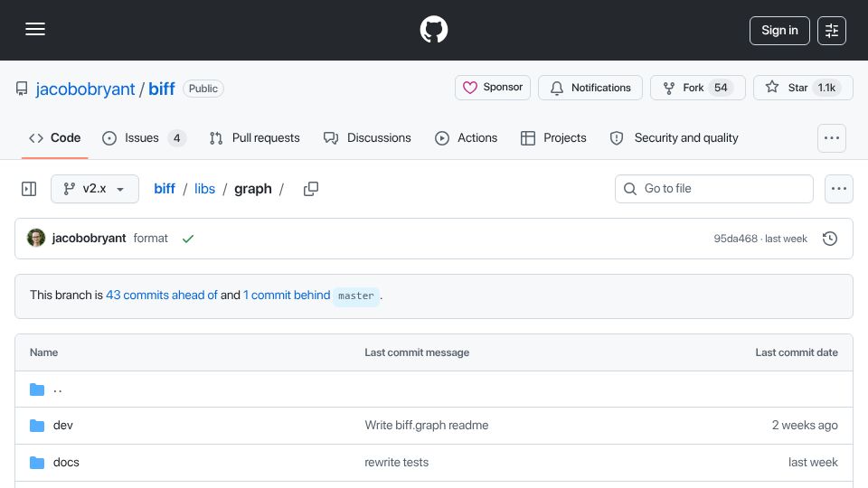Open the dev folder
Screen dimensions: 868x488
63,425
